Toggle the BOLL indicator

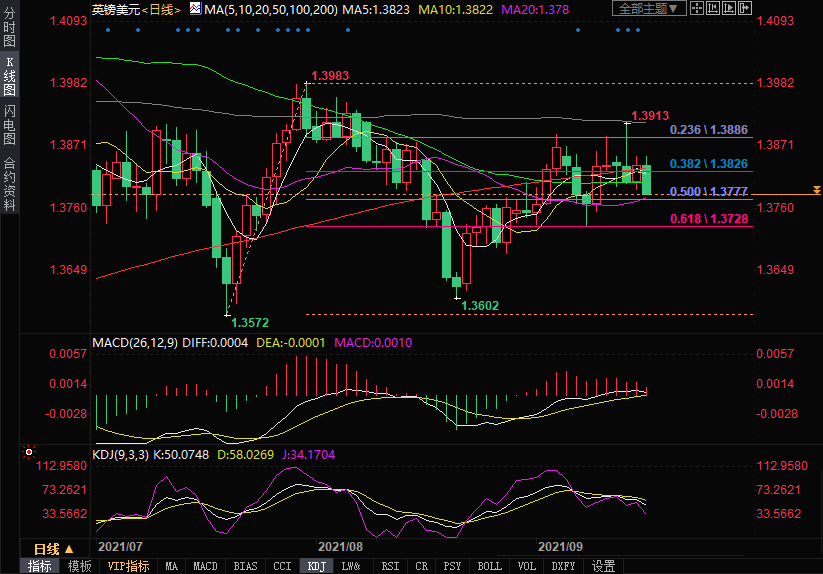pos(489,566)
